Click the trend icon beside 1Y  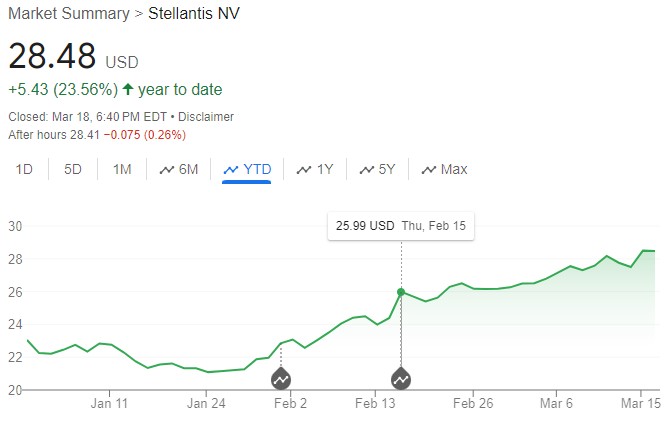point(304,170)
